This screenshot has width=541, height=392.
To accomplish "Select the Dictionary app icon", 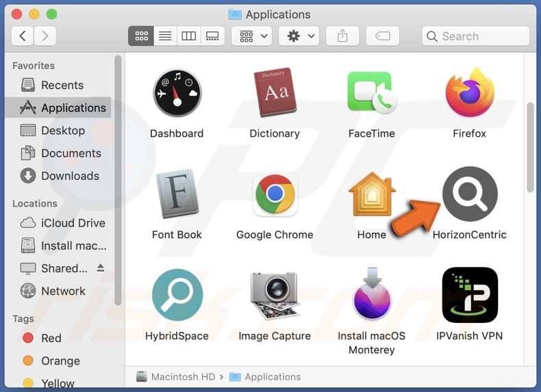I will tap(275, 92).
